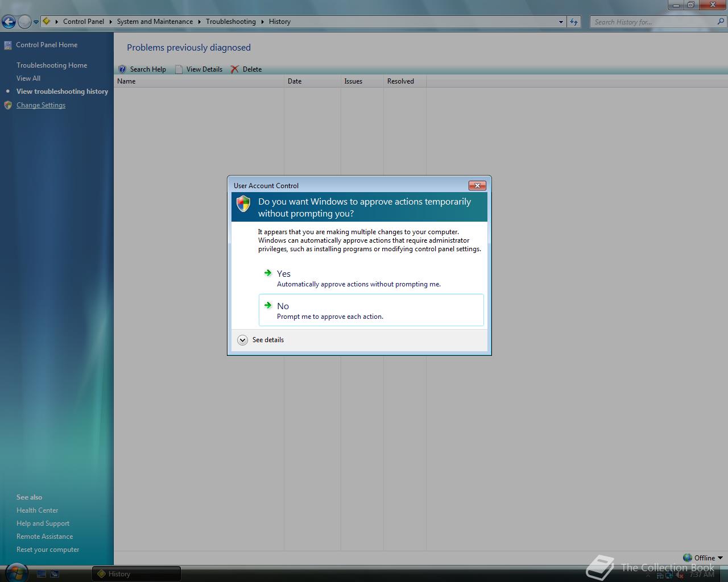The width and height of the screenshot is (728, 582).
Task: Select System and Maintenance in the breadcrumb
Action: [155, 22]
